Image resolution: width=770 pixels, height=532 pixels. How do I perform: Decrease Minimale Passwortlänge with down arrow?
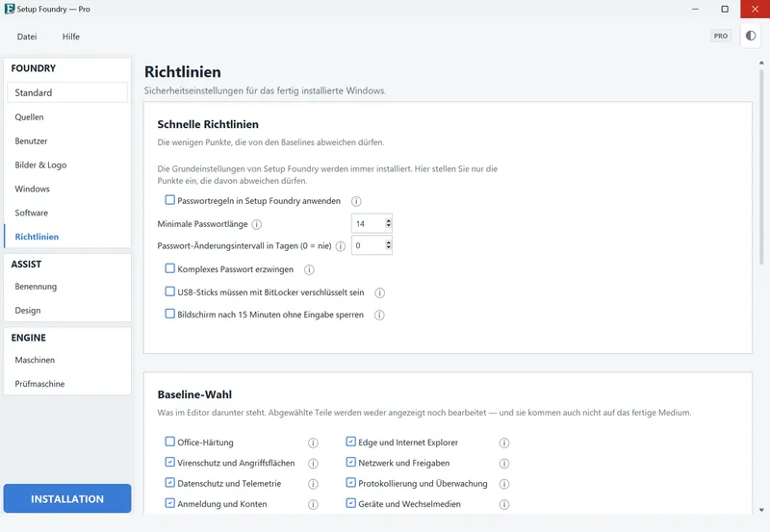pyautogui.click(x=389, y=226)
